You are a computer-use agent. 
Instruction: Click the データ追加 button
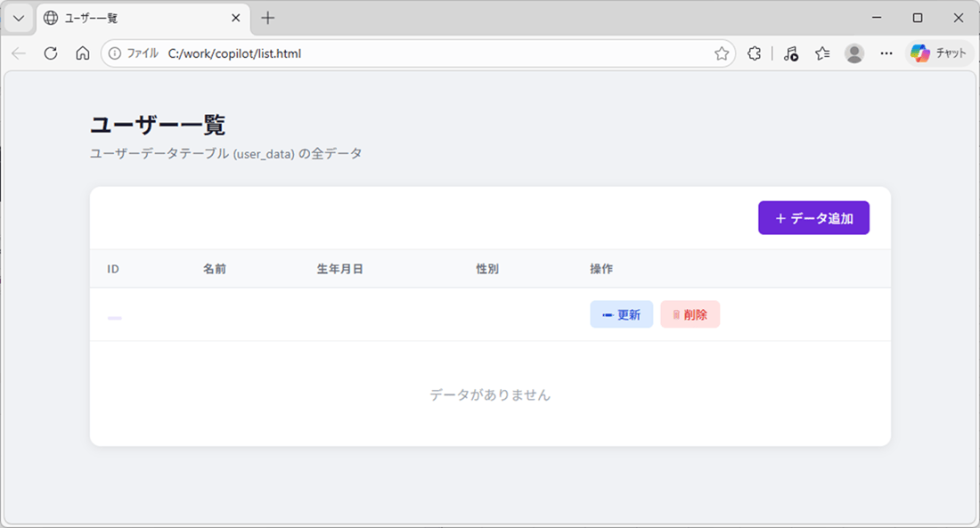[x=813, y=218]
